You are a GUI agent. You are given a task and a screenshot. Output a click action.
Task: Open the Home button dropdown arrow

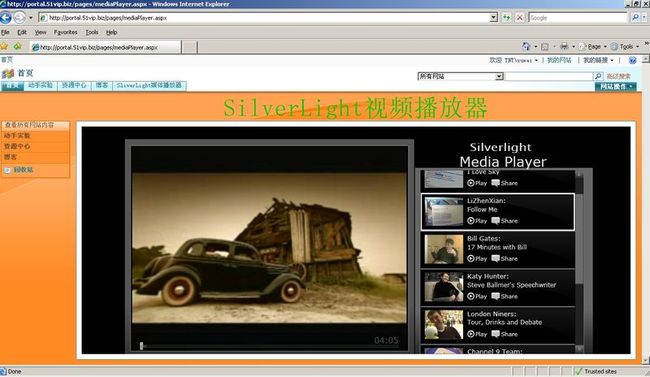[x=535, y=47]
